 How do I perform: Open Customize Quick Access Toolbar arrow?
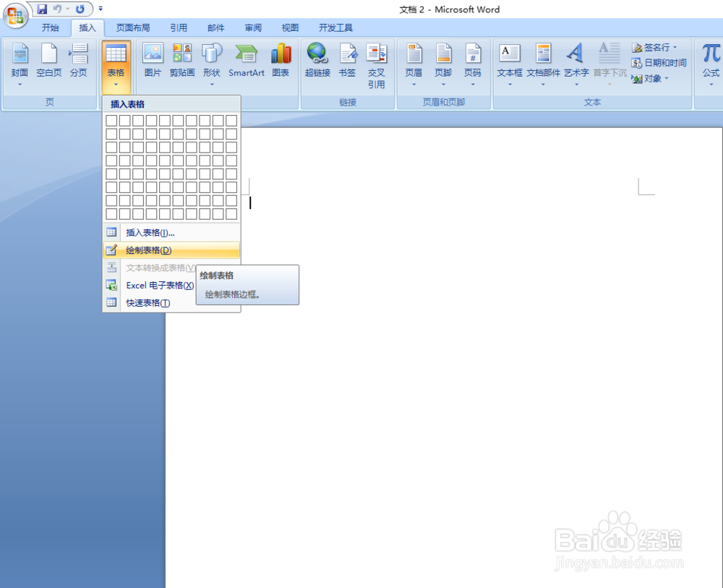tap(100, 8)
